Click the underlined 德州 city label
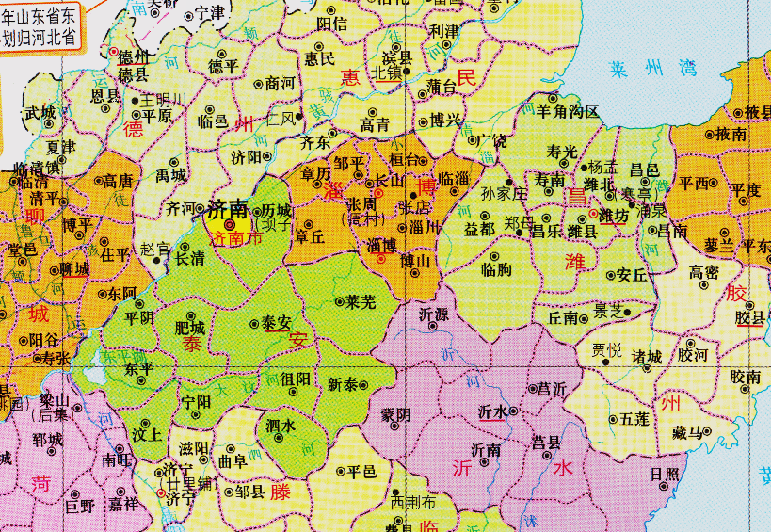This screenshot has height=532, width=771. 134,56
